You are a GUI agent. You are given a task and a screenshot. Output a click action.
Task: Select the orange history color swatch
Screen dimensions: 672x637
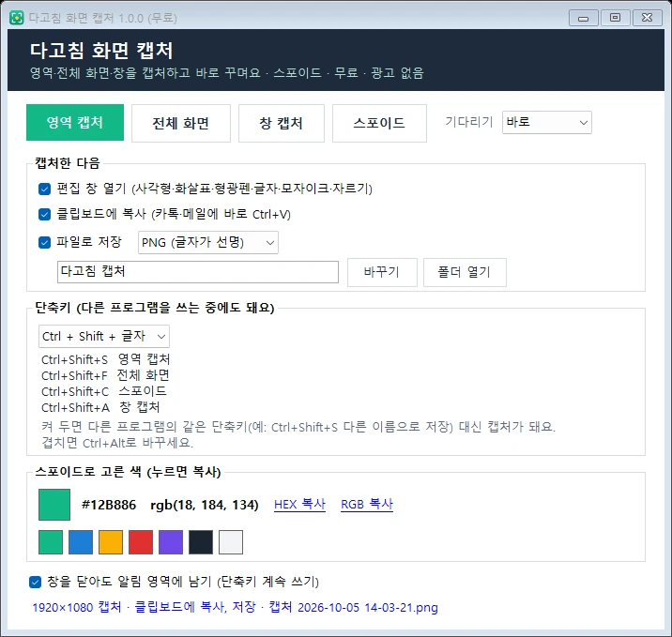111,542
